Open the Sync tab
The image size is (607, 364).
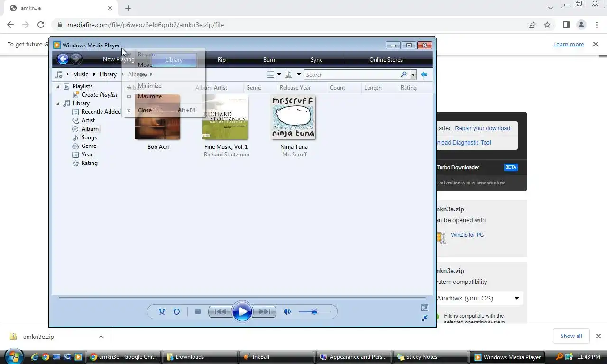[316, 60]
